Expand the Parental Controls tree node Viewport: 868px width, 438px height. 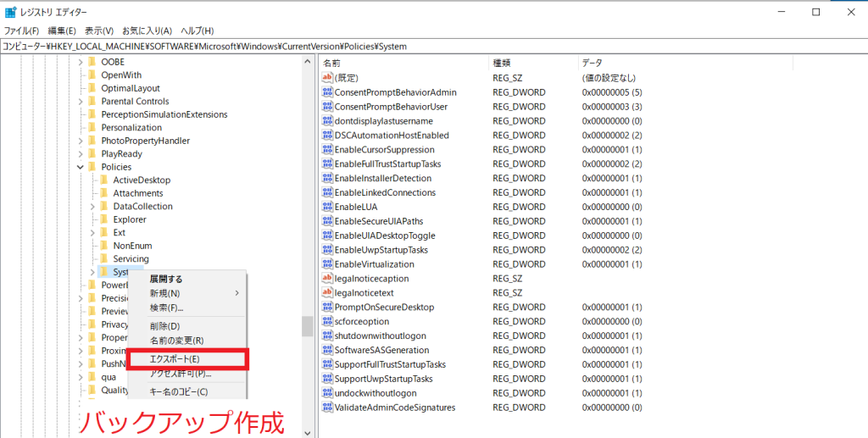coord(81,101)
